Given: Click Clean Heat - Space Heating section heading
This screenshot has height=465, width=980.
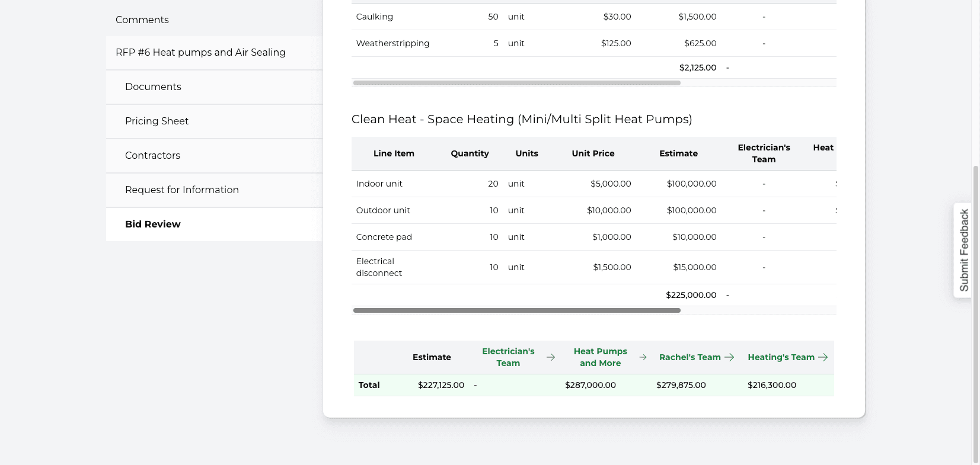Looking at the screenshot, I should pyautogui.click(x=522, y=119).
